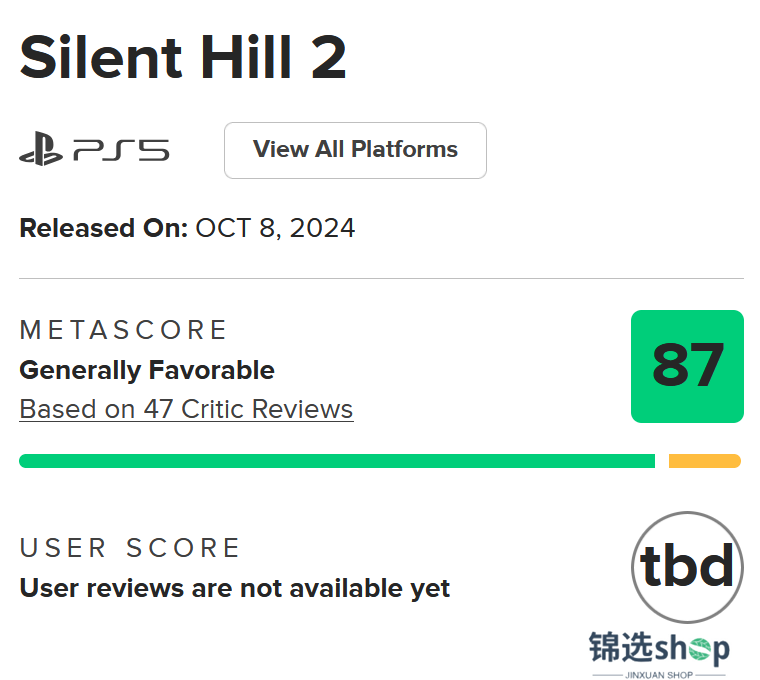The width and height of the screenshot is (760, 680).
Task: Click the release date OCT 8, 2024
Action: click(275, 228)
